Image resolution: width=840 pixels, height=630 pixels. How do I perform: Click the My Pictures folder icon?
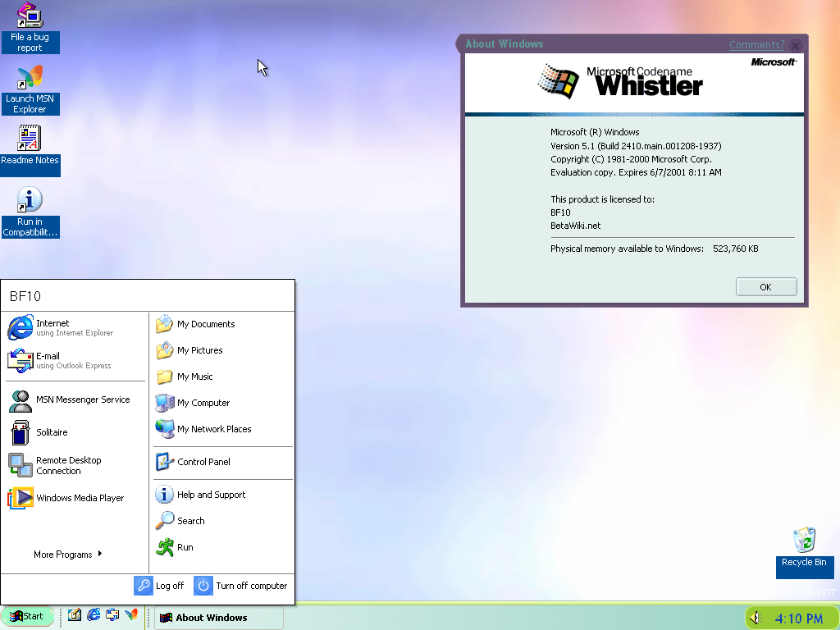pos(164,349)
